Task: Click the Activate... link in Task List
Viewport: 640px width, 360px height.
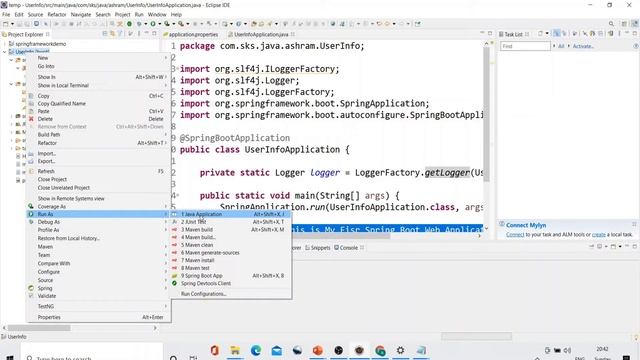Action: click(583, 46)
